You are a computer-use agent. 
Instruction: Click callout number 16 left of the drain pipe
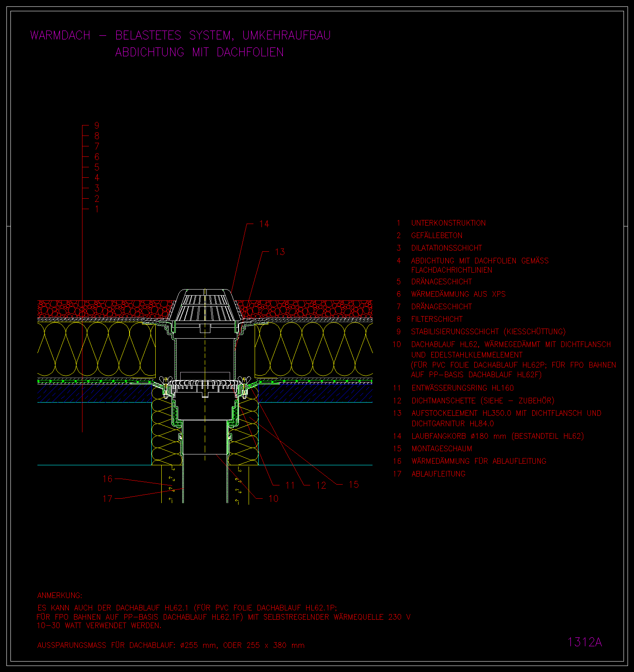click(x=107, y=479)
